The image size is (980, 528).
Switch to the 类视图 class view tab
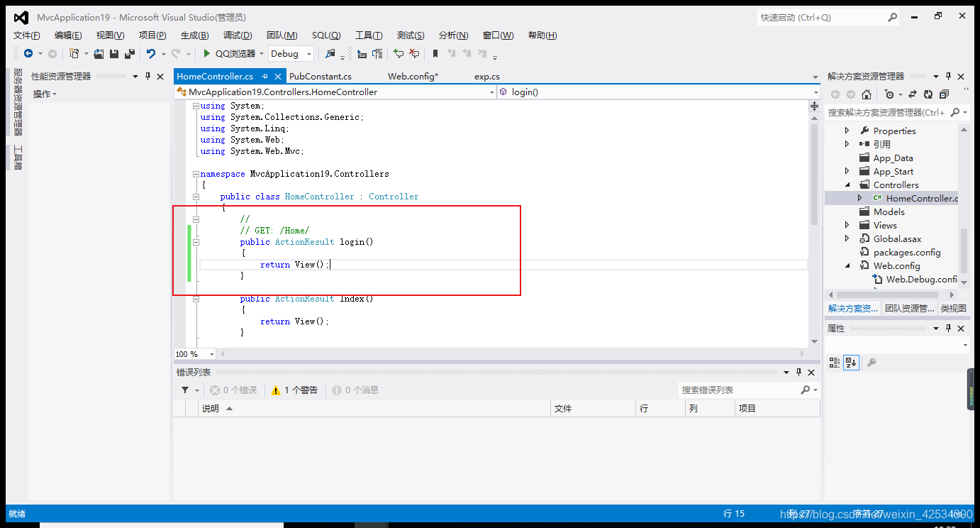point(953,308)
